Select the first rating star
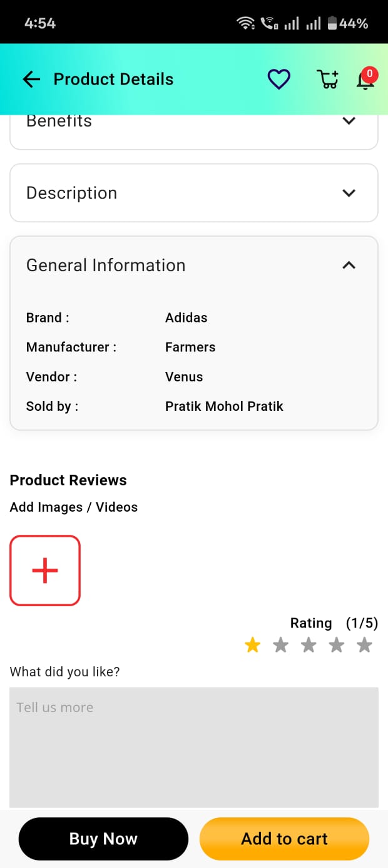The width and height of the screenshot is (388, 868). [253, 645]
